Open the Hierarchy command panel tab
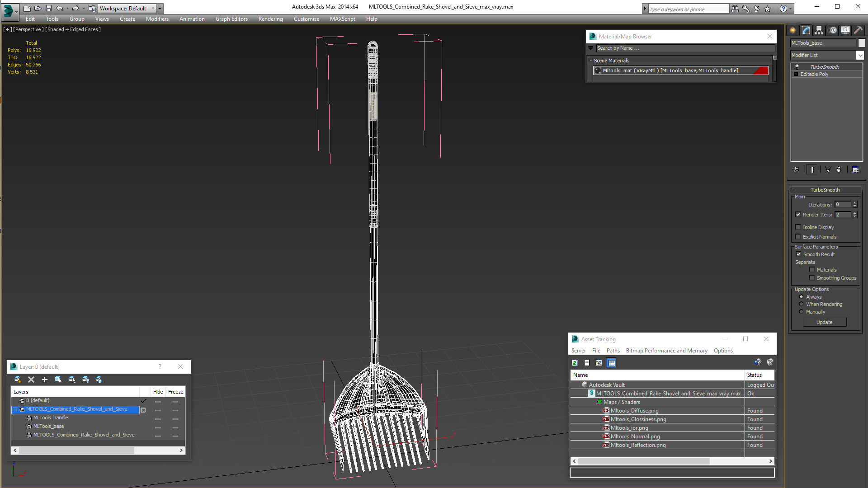Image resolution: width=868 pixels, height=488 pixels. [819, 30]
